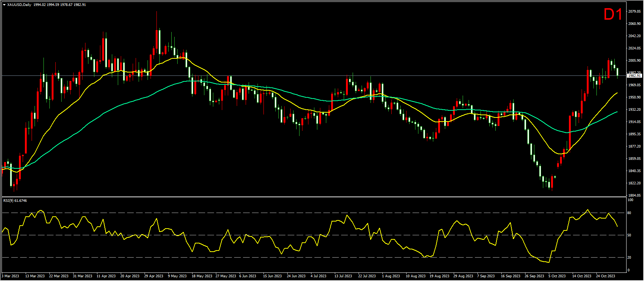
Task: Select the highlighted current price tag on the price axis
Action: click(634, 76)
